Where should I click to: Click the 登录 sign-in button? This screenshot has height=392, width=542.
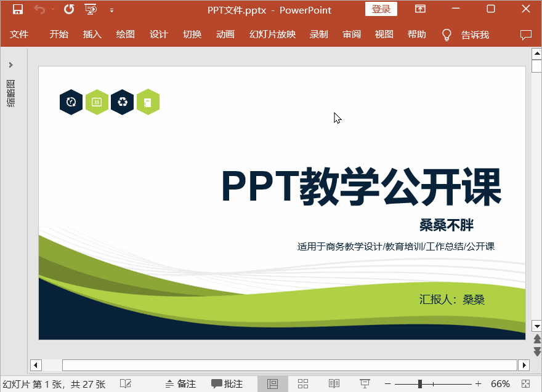(381, 9)
